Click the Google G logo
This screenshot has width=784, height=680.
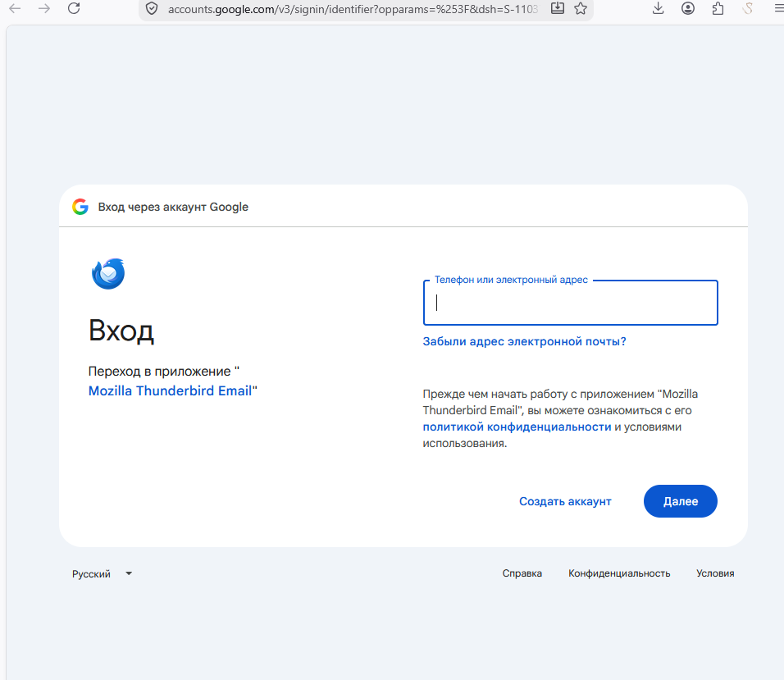[80, 207]
